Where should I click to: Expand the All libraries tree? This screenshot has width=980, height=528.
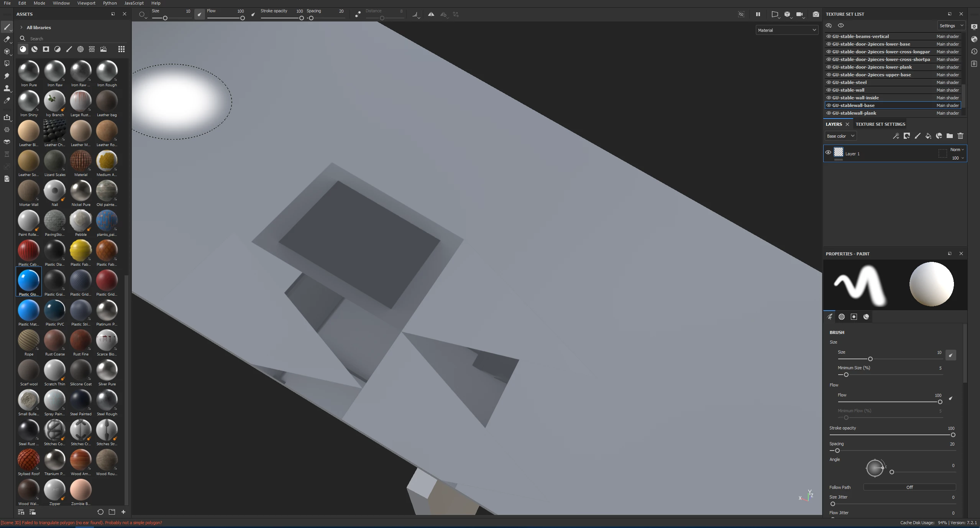(21, 28)
